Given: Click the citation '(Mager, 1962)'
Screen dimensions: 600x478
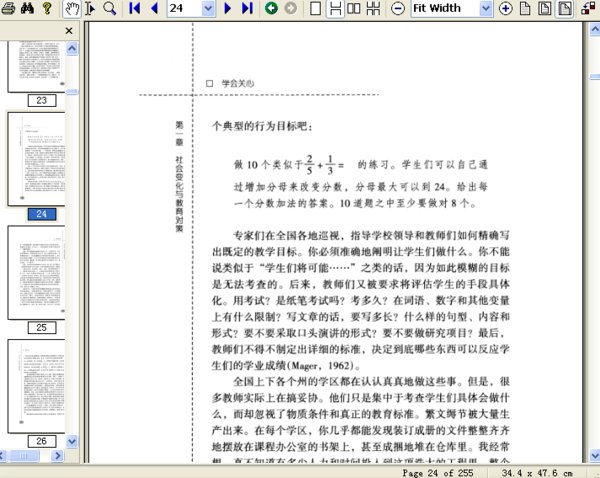Looking at the screenshot, I should coord(321,366).
